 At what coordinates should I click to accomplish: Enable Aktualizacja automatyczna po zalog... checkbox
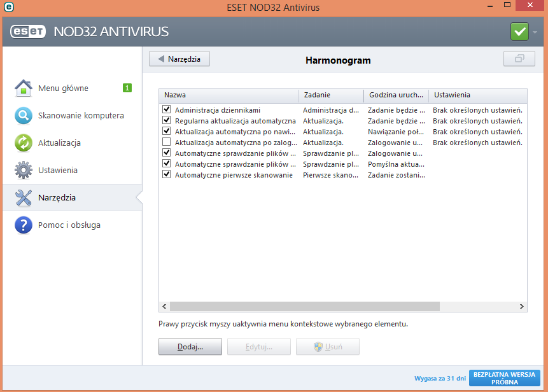pyautogui.click(x=167, y=142)
